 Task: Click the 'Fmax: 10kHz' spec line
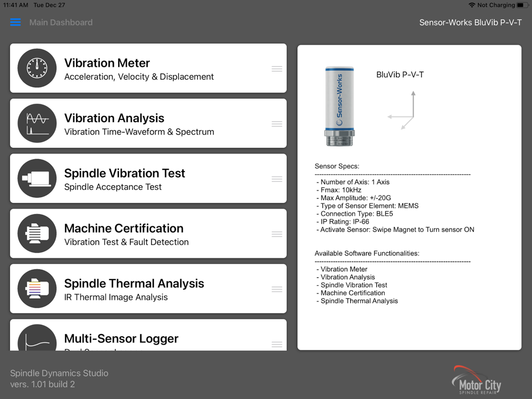click(x=339, y=190)
